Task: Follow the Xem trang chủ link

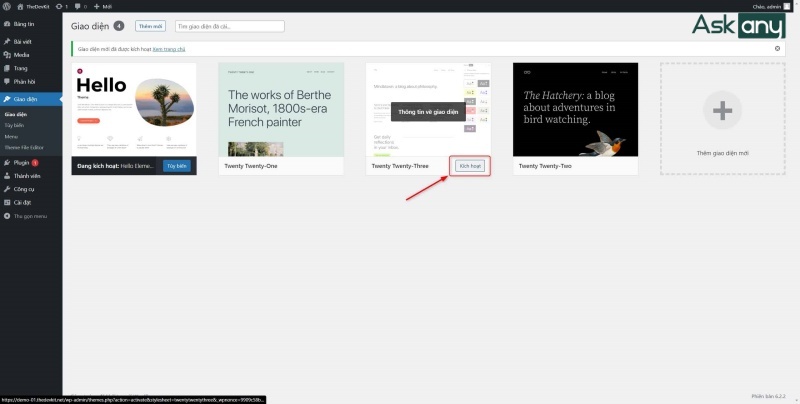Action: [169, 49]
